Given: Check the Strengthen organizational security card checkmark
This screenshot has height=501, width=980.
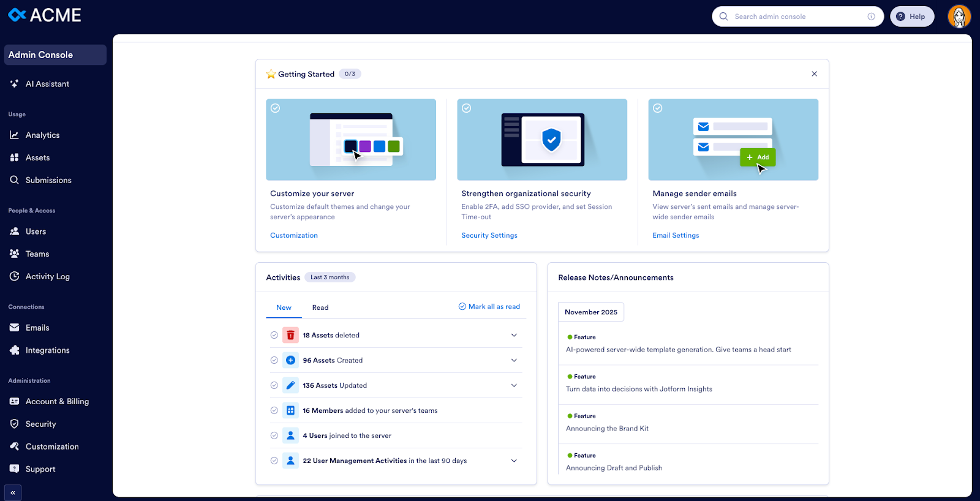Looking at the screenshot, I should (x=467, y=108).
